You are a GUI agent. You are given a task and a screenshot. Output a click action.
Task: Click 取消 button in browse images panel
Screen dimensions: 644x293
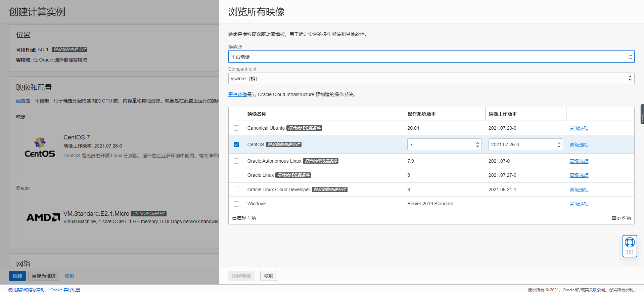tap(269, 276)
